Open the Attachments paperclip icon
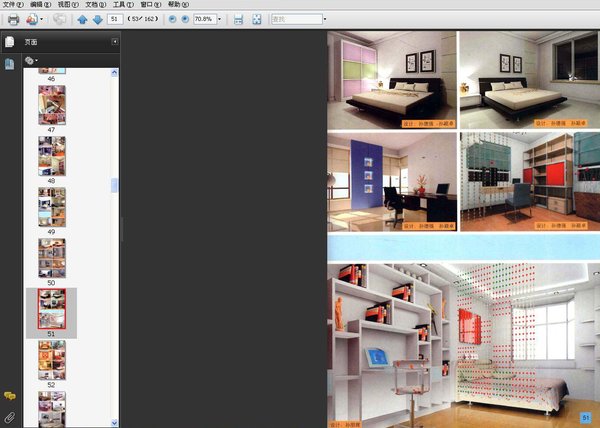 pyautogui.click(x=10, y=417)
